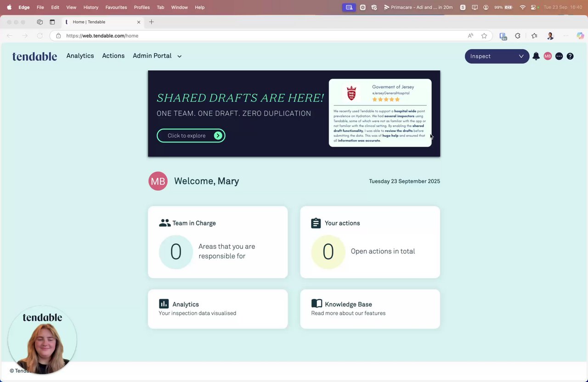Image resolution: width=588 pixels, height=382 pixels.
Task: Go to the Tendable logo home
Action: 34,56
